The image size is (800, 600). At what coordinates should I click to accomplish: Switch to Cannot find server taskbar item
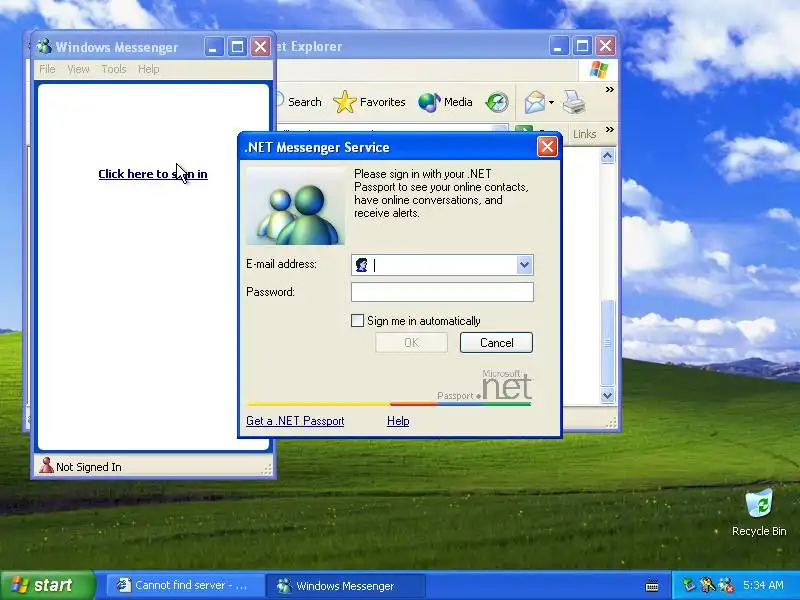coord(185,585)
